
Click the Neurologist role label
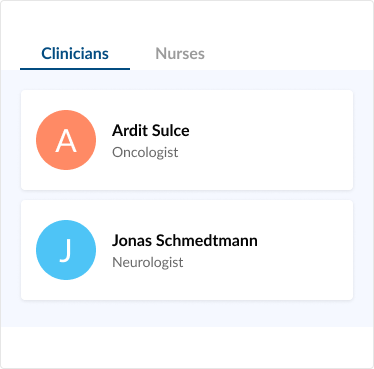pyautogui.click(x=148, y=262)
